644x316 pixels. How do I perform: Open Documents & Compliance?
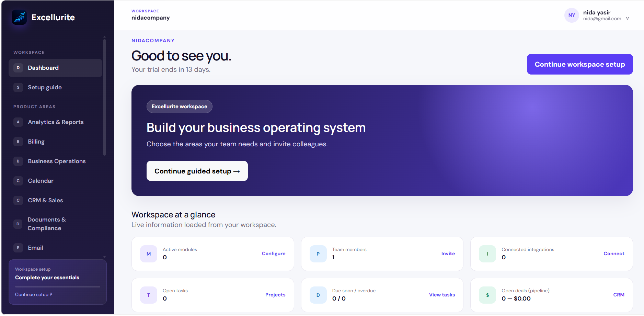[55, 224]
